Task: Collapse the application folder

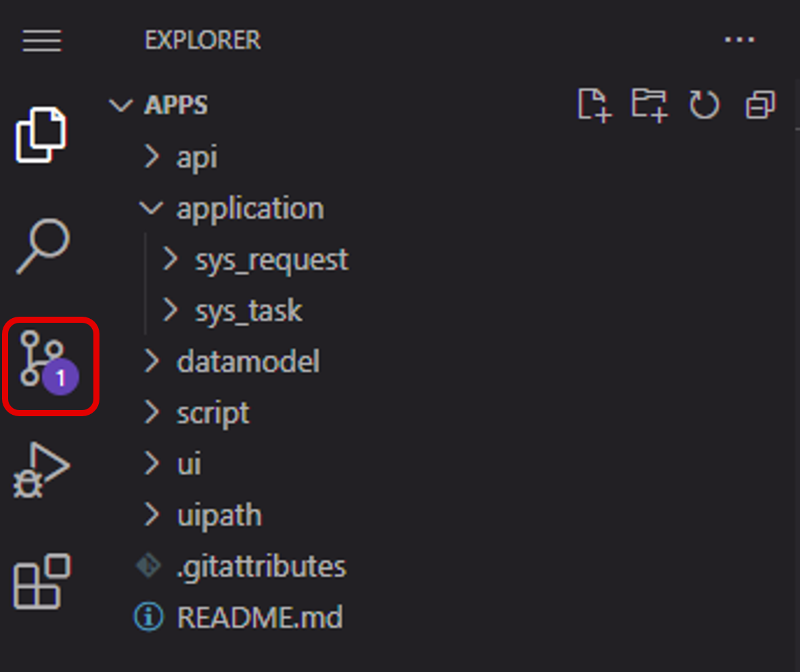Action: 250,208
